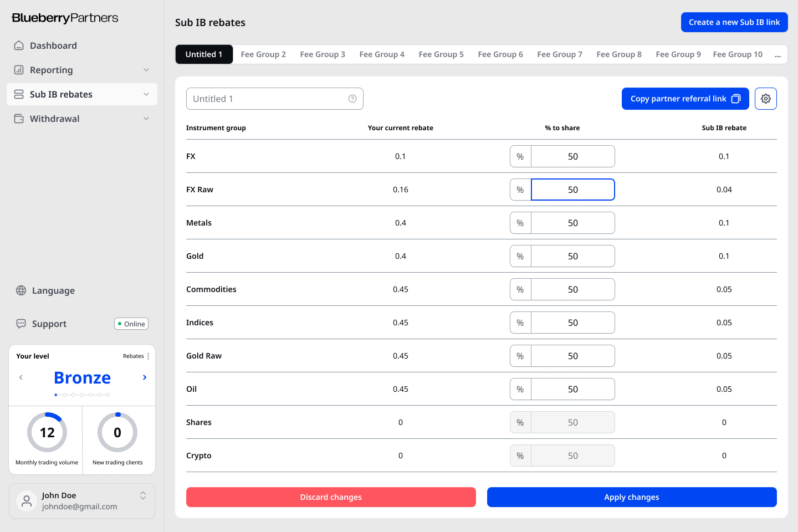Go to next level with right arrow
Viewport: 798px width, 532px height.
[145, 377]
